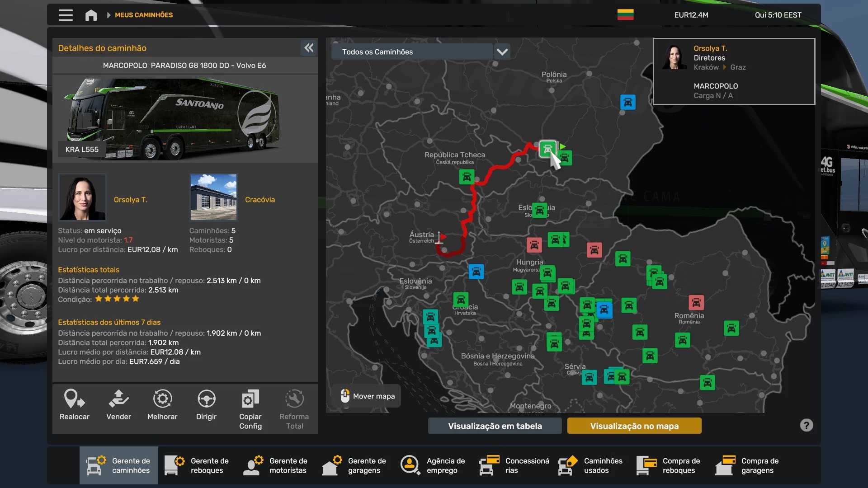This screenshot has height=488, width=868.
Task: Expand the Todos os Caminhões dropdown arrow
Action: (502, 52)
